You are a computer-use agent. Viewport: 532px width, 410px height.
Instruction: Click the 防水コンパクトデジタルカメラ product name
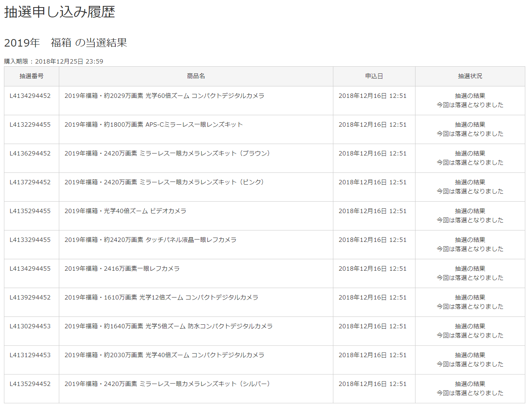click(169, 326)
